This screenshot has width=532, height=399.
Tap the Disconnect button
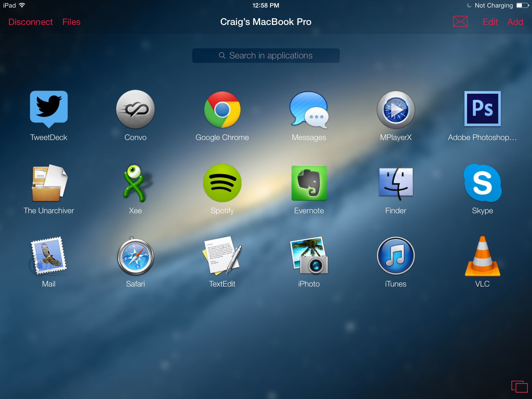point(31,22)
